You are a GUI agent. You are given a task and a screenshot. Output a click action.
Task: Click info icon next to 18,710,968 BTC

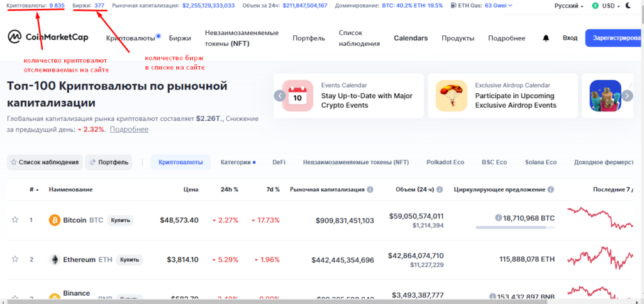498,218
